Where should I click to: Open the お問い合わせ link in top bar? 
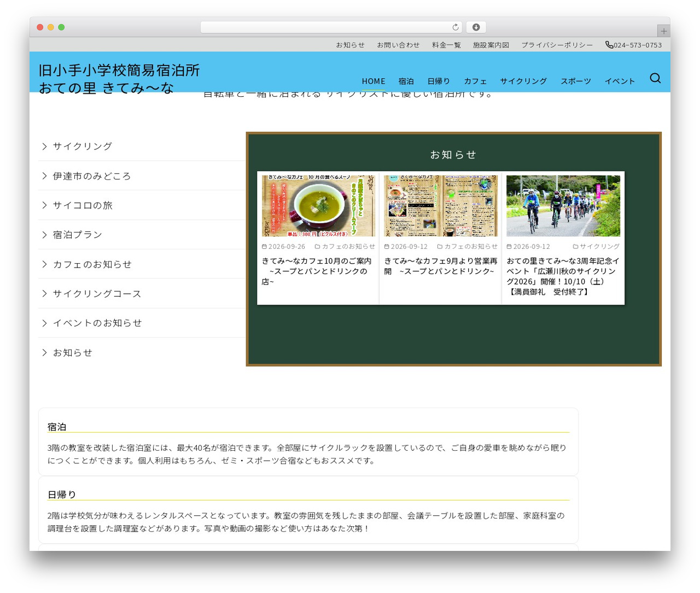click(x=398, y=45)
